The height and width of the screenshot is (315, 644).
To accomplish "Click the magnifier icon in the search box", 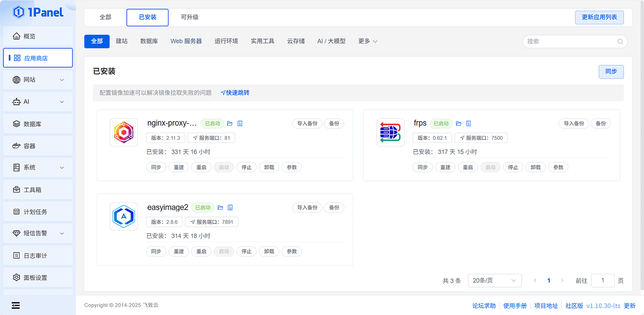I will point(620,41).
